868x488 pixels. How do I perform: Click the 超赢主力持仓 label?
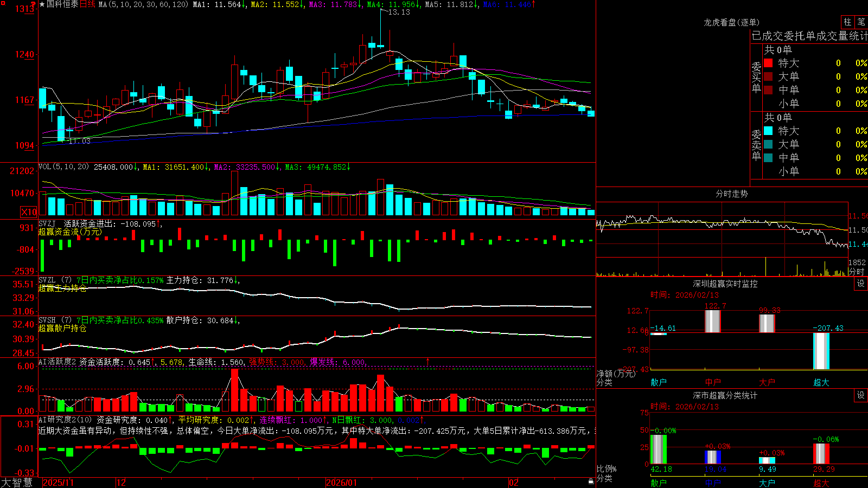click(x=62, y=288)
